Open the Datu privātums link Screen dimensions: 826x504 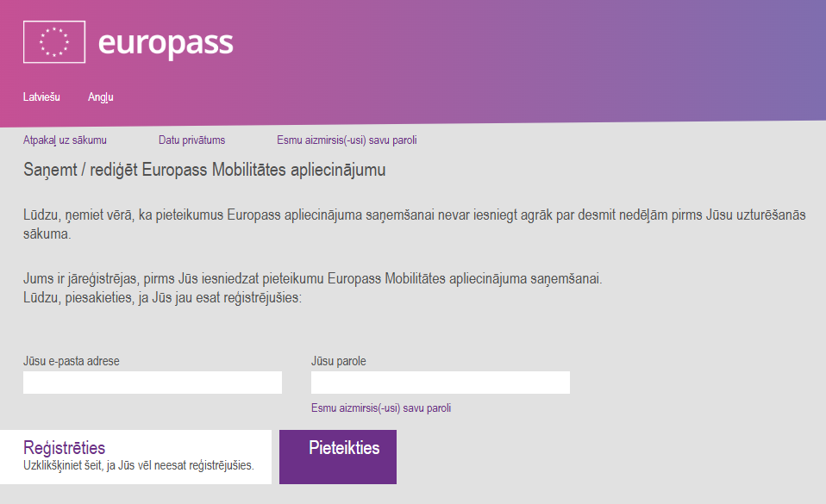click(191, 140)
